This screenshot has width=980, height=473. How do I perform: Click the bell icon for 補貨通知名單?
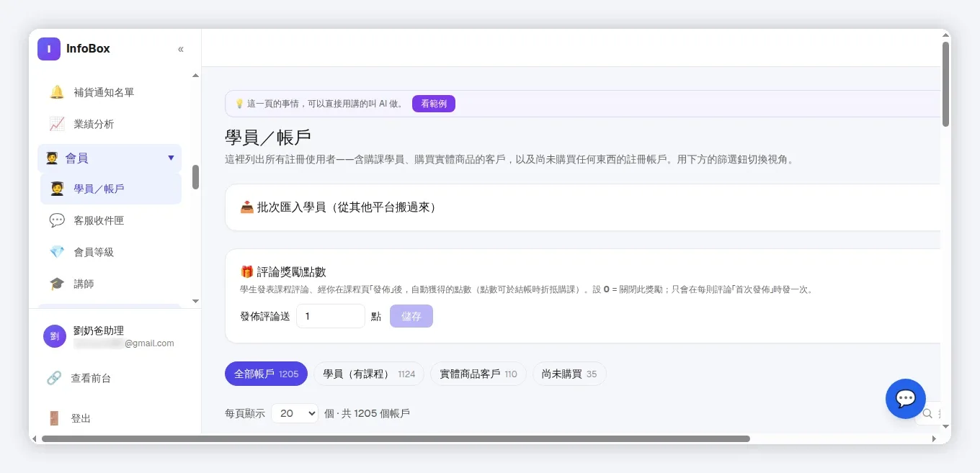(57, 92)
